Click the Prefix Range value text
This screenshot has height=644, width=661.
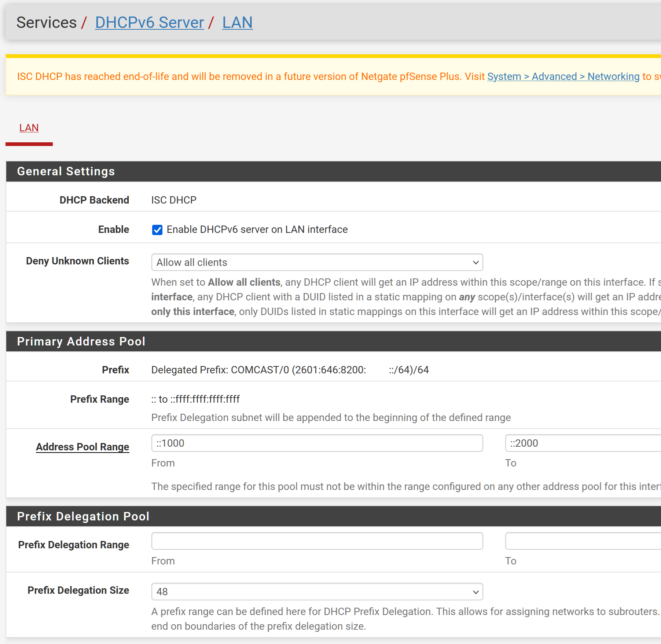pyautogui.click(x=195, y=399)
